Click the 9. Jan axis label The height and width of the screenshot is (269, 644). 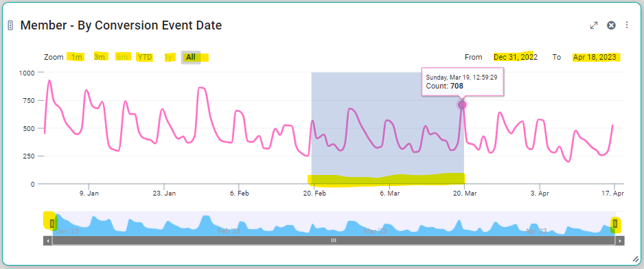click(x=89, y=193)
